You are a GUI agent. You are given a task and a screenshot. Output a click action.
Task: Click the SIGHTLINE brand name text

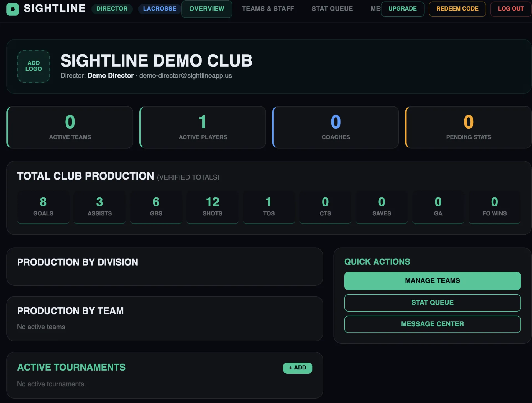tap(55, 9)
